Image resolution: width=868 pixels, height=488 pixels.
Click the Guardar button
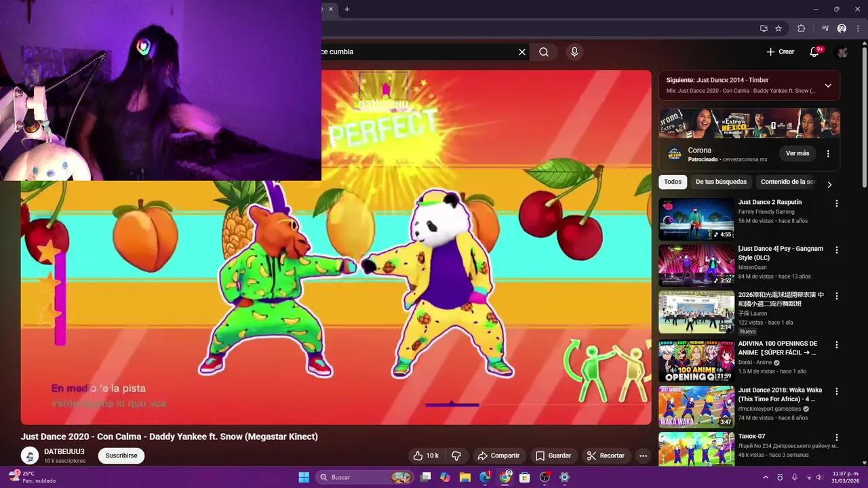553,455
